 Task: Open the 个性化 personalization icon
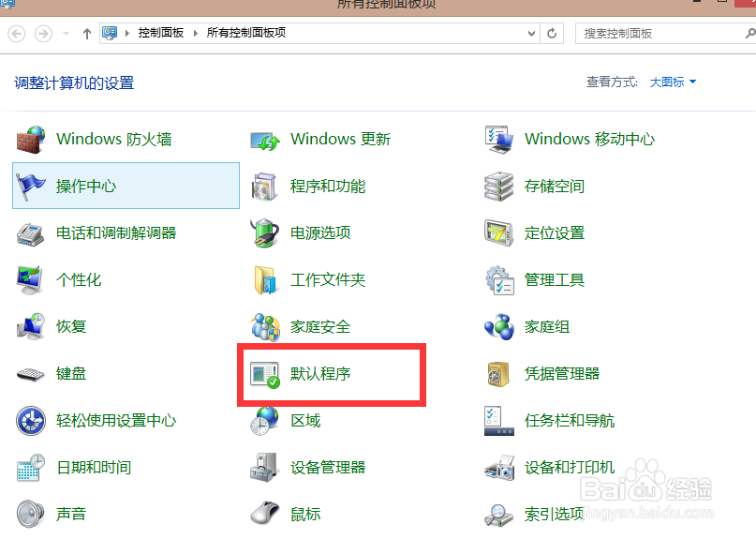(x=30, y=280)
